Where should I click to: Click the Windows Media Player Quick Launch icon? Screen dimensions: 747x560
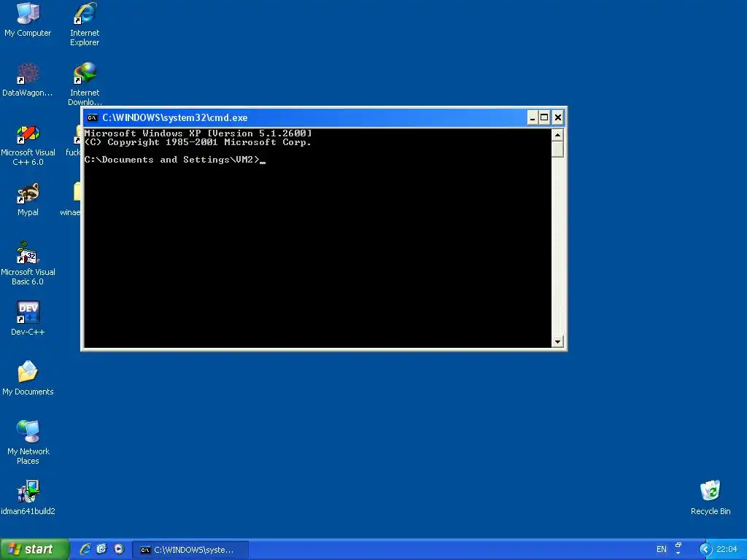[x=119, y=549]
